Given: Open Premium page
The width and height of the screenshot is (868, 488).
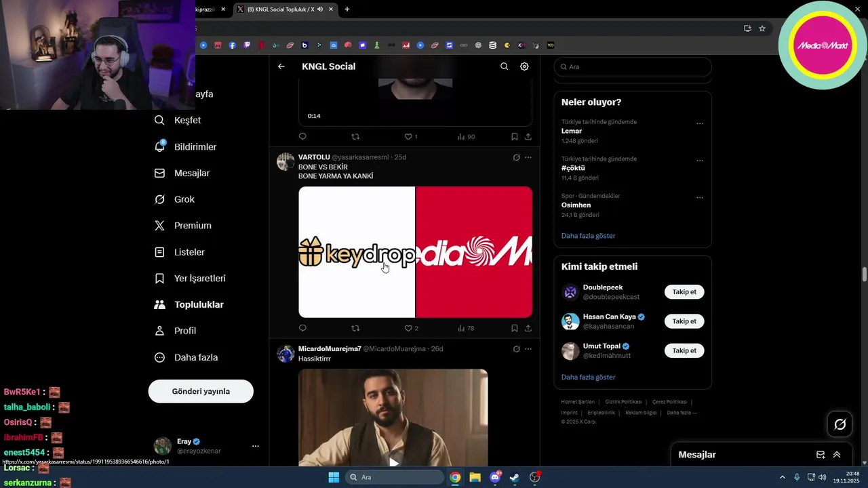Looking at the screenshot, I should (182, 226).
